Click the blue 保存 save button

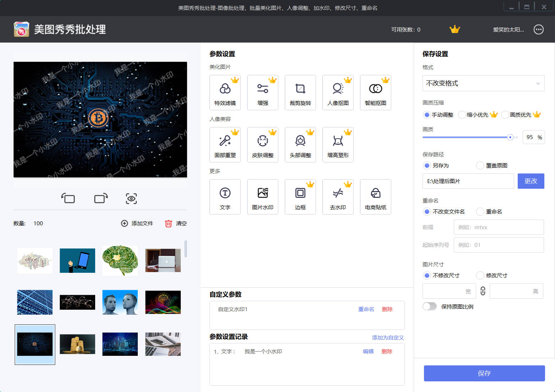point(484,373)
